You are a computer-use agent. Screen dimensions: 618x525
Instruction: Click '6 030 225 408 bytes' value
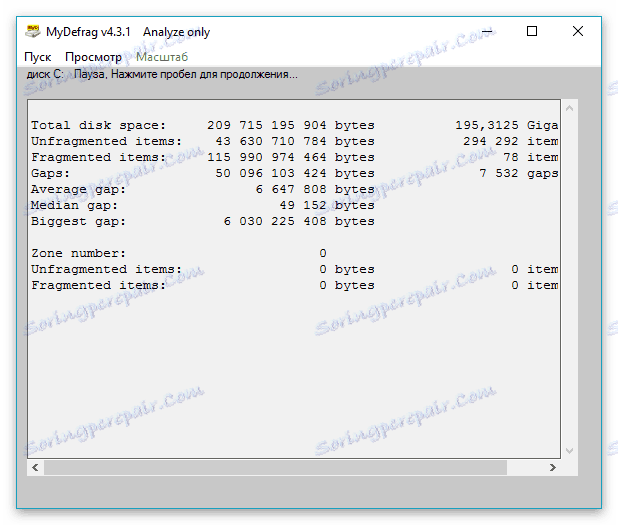click(x=299, y=222)
